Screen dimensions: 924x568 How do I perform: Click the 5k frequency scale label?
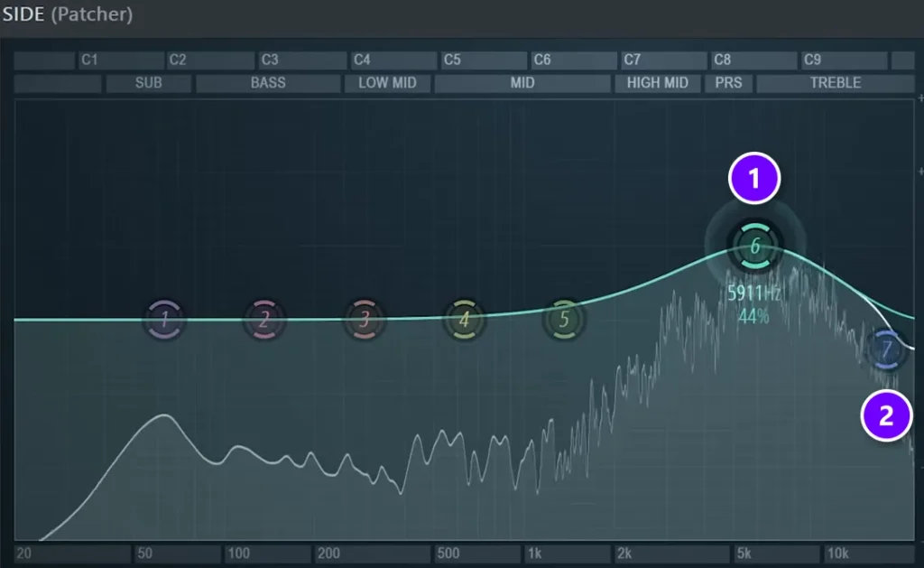tap(744, 554)
